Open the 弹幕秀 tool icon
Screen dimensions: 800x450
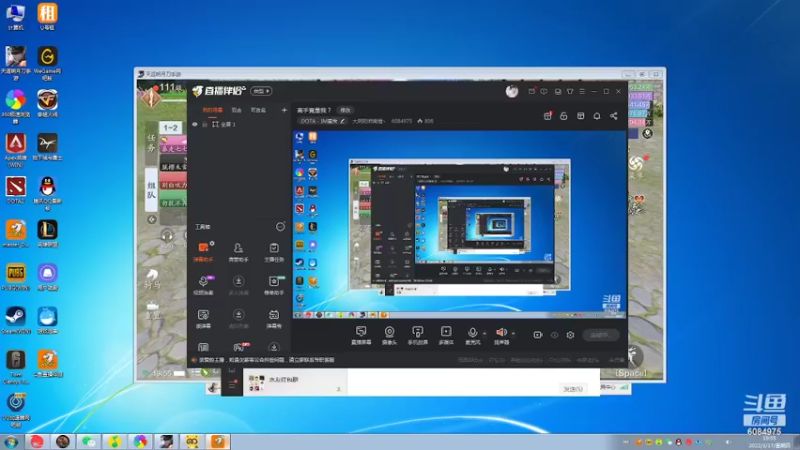(x=274, y=319)
